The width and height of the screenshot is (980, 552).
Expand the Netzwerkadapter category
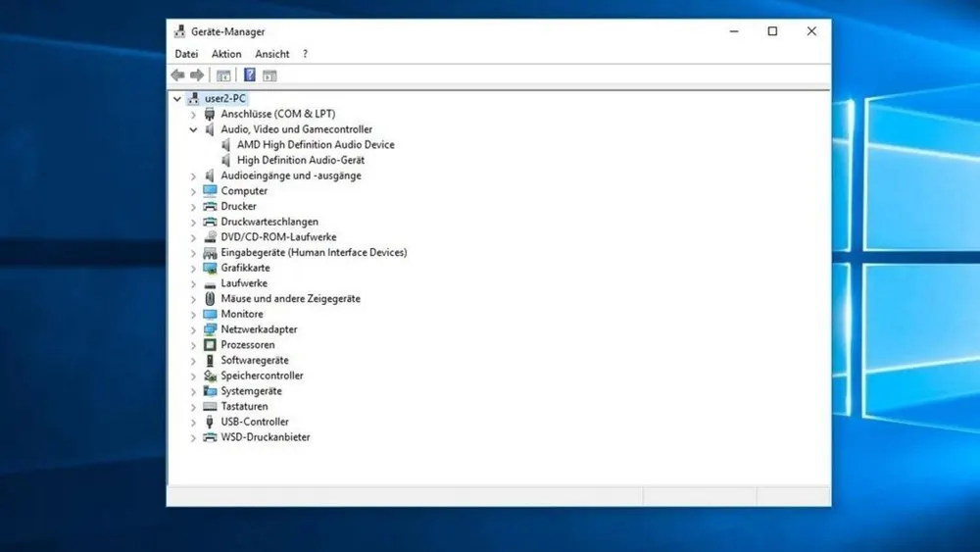click(x=193, y=330)
